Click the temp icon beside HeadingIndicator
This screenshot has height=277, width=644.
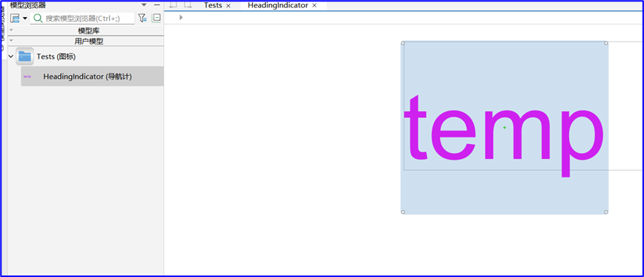tap(27, 76)
